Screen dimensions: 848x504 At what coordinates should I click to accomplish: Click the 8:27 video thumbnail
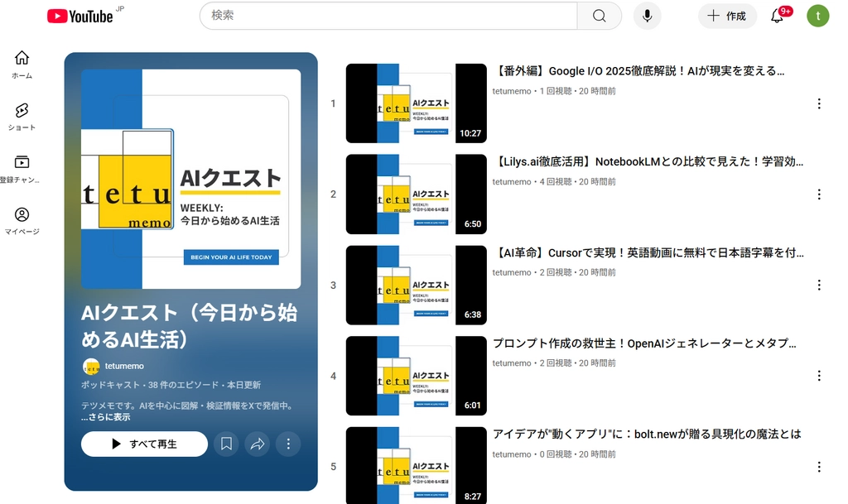click(x=417, y=465)
